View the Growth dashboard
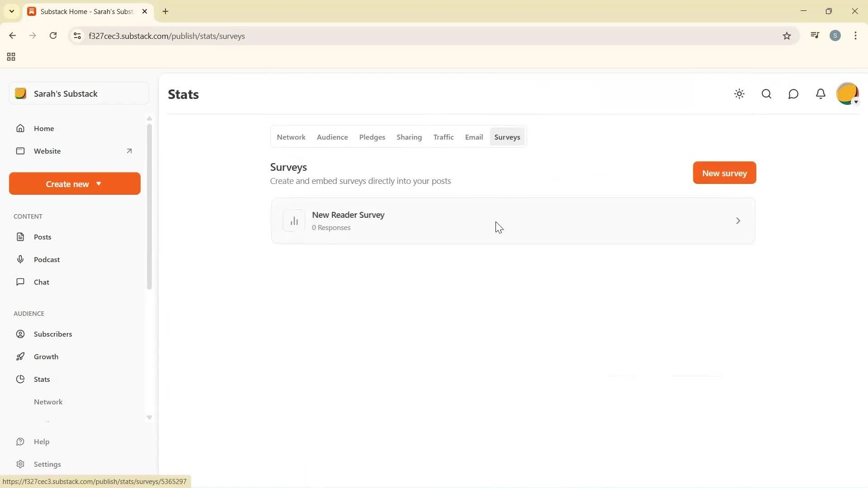868x488 pixels. 47,357
